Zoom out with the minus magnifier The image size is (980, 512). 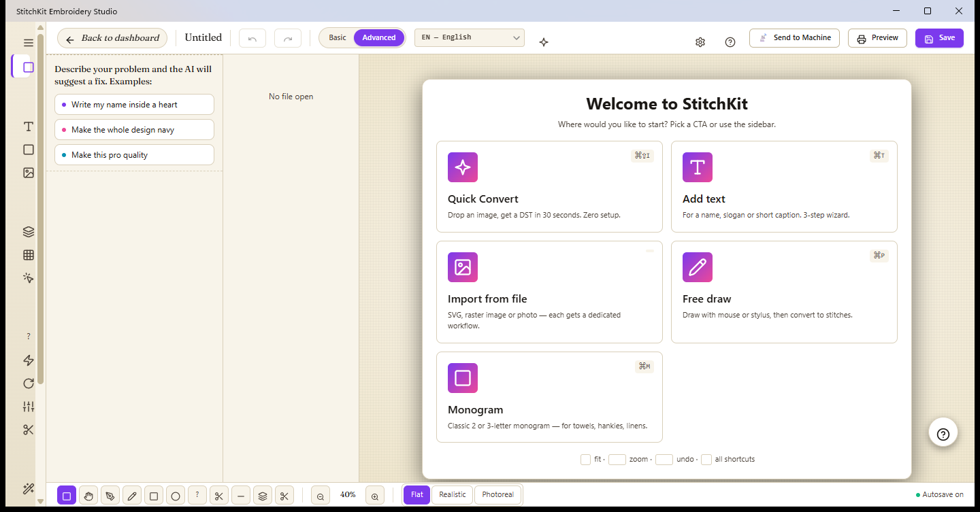(321, 496)
